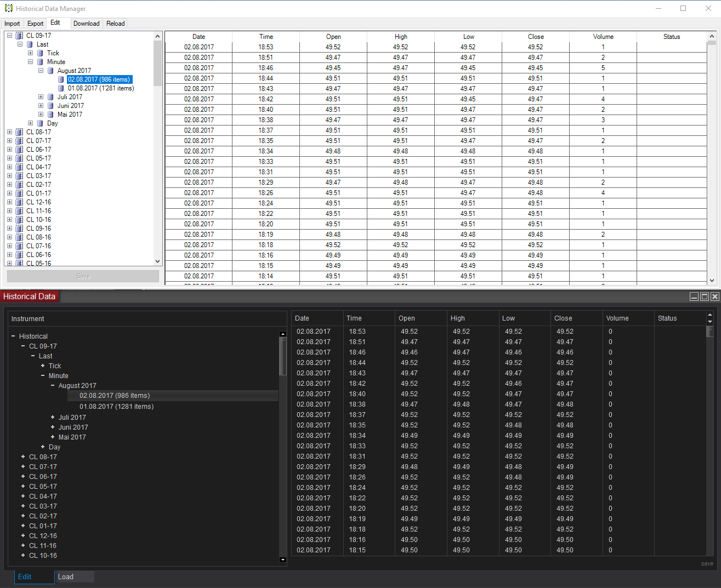Click the icon next to Tick node

[40, 53]
